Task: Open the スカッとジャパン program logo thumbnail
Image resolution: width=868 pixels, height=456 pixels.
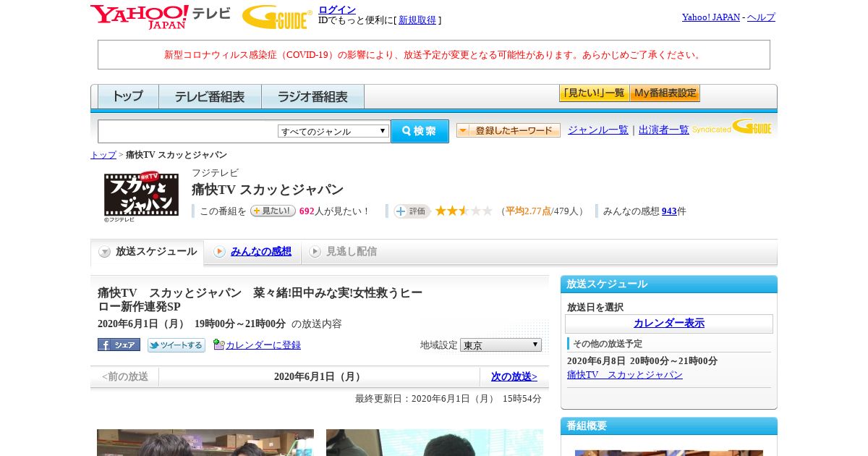Action: pyautogui.click(x=141, y=195)
